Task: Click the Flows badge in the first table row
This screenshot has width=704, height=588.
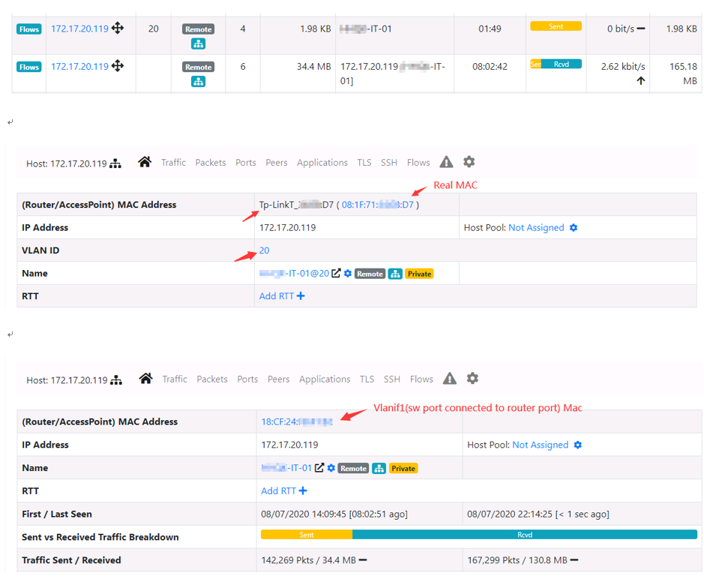Action: 28,28
